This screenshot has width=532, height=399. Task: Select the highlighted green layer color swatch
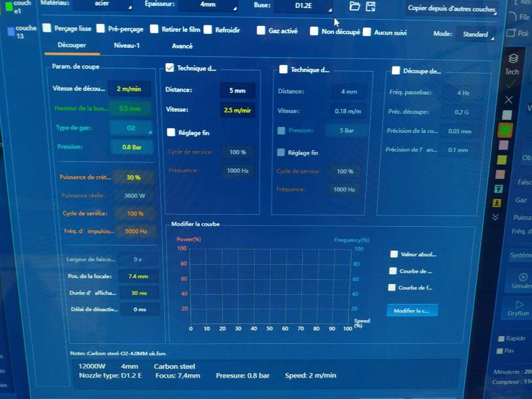(x=505, y=130)
